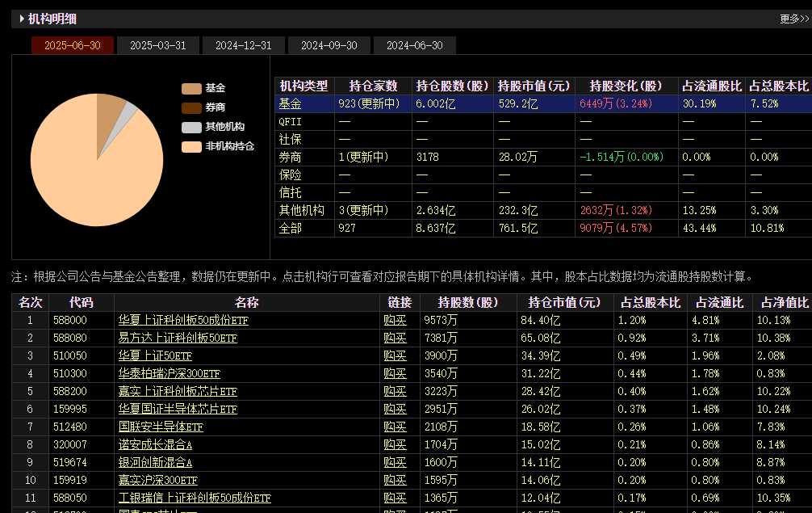This screenshot has width=812, height=513.
Task: Open the 银河创新混合A fund link
Action: click(x=156, y=462)
